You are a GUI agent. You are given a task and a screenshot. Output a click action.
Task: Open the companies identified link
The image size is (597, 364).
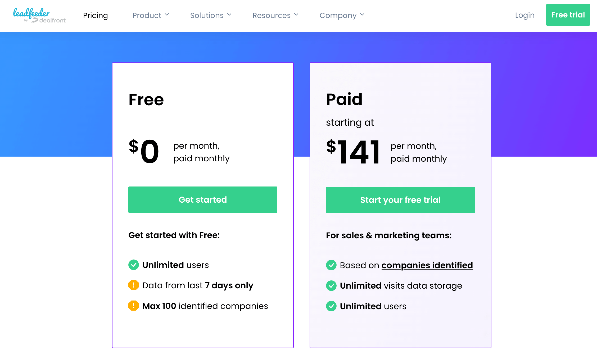[x=427, y=265]
